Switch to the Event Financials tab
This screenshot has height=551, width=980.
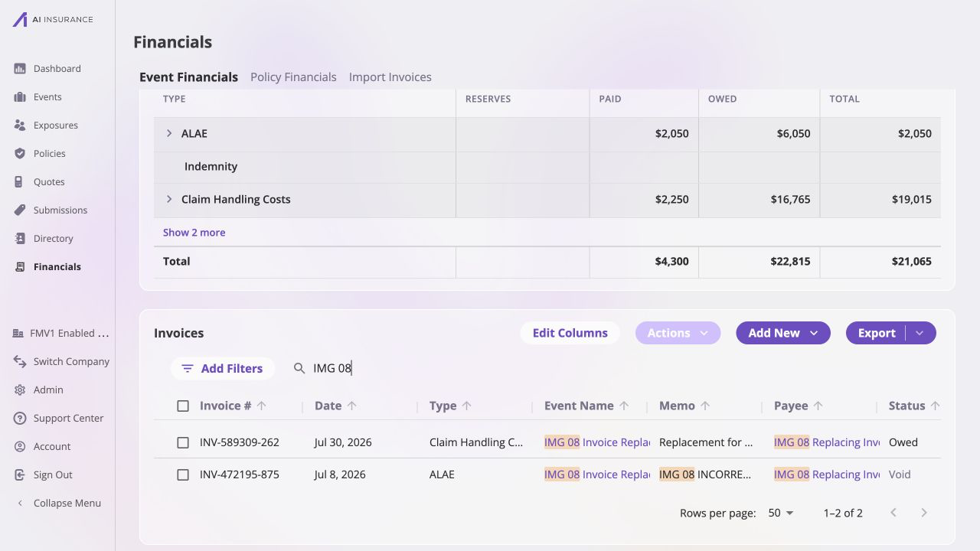point(188,77)
